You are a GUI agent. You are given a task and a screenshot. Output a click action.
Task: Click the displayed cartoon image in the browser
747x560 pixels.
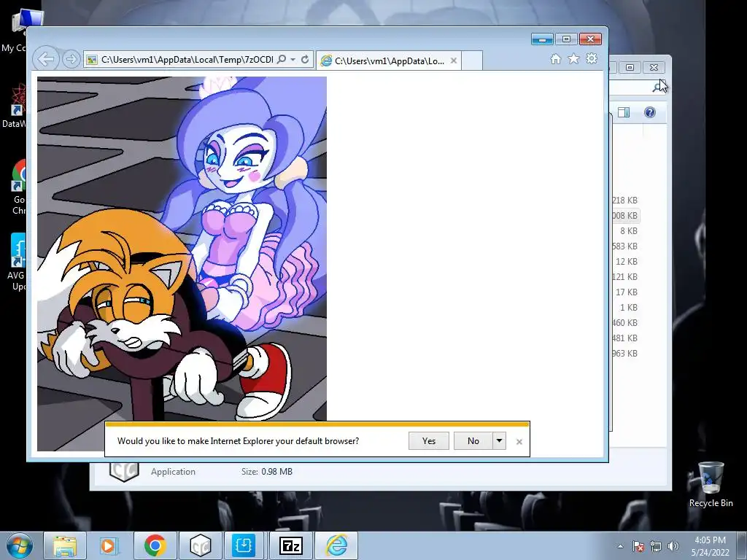pyautogui.click(x=182, y=263)
